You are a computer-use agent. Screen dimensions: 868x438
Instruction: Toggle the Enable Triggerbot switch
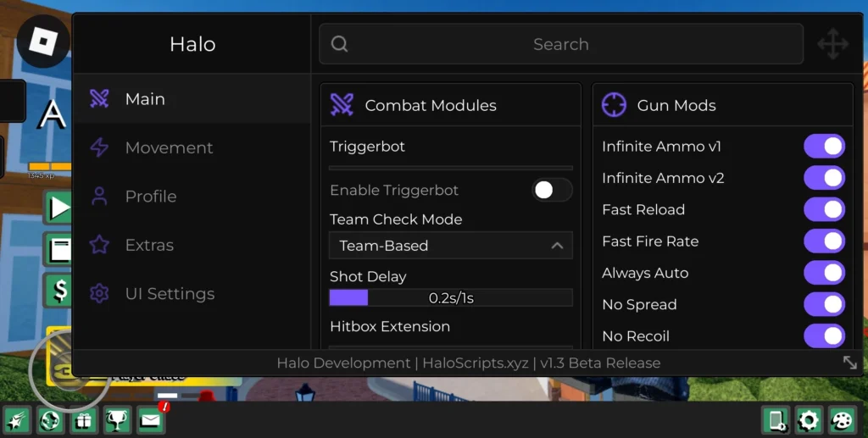coord(552,191)
